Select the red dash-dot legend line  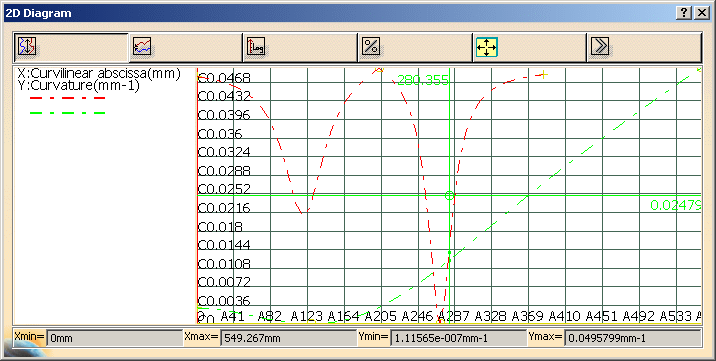tap(68, 98)
